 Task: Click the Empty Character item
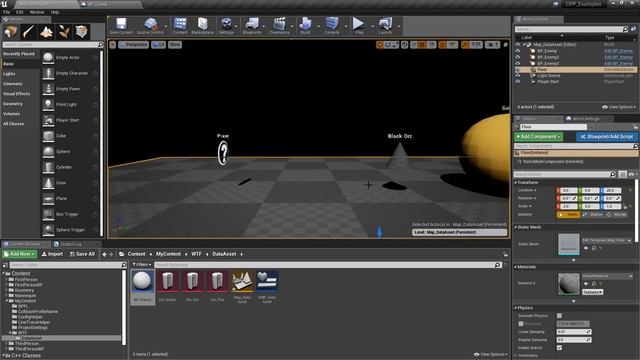(70, 73)
